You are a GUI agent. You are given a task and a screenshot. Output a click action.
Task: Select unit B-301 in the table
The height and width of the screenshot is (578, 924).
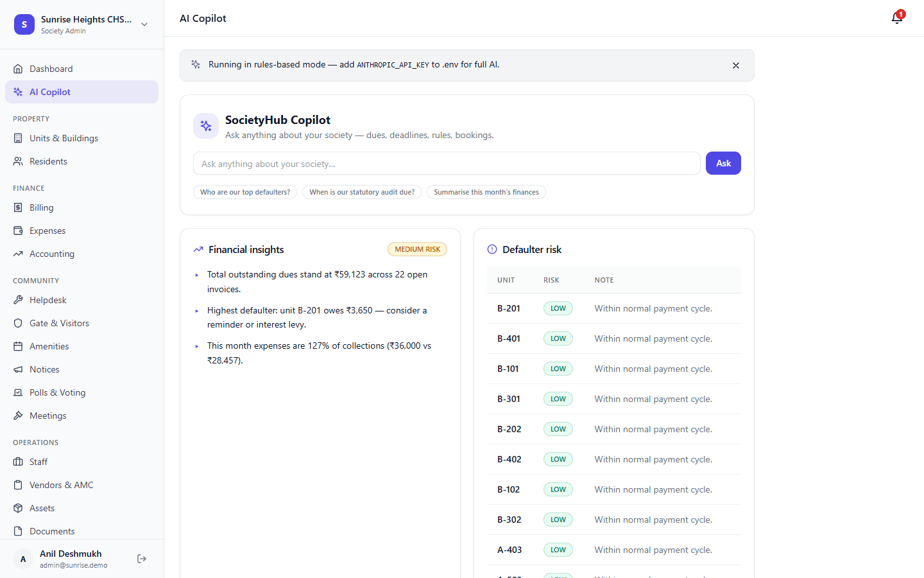point(509,399)
